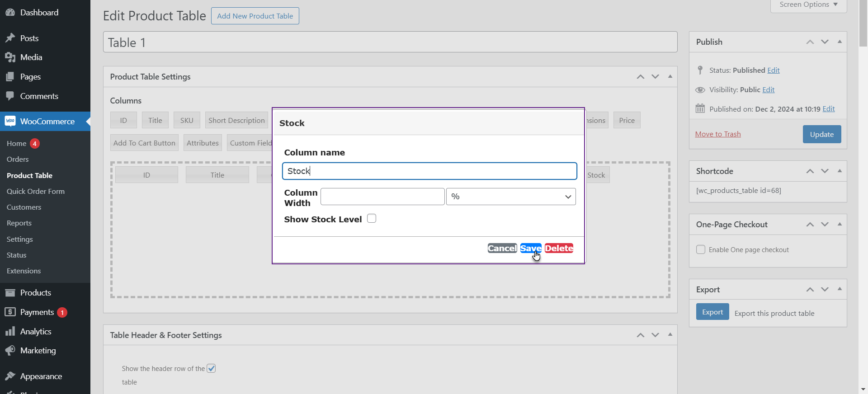Uncheck show header row checkbox

click(x=211, y=369)
